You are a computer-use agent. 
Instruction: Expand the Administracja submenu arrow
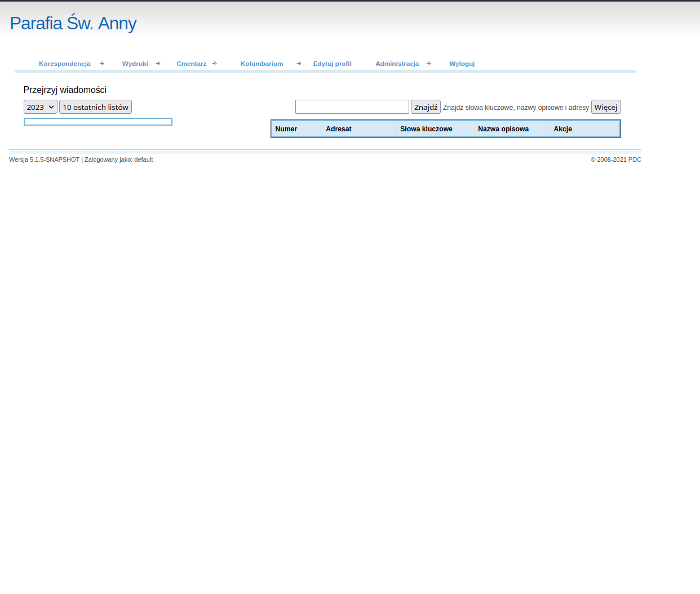point(428,64)
